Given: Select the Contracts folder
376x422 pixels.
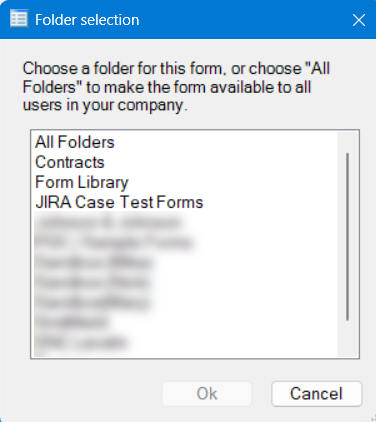Looking at the screenshot, I should coord(70,162).
